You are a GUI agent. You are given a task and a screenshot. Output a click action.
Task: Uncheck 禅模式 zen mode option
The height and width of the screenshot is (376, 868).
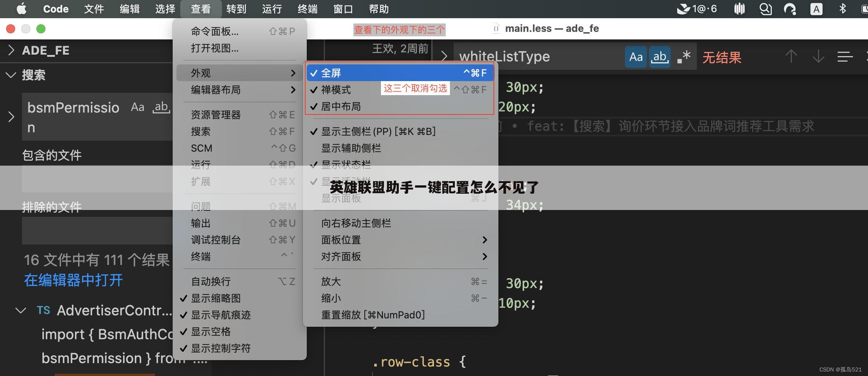400,89
